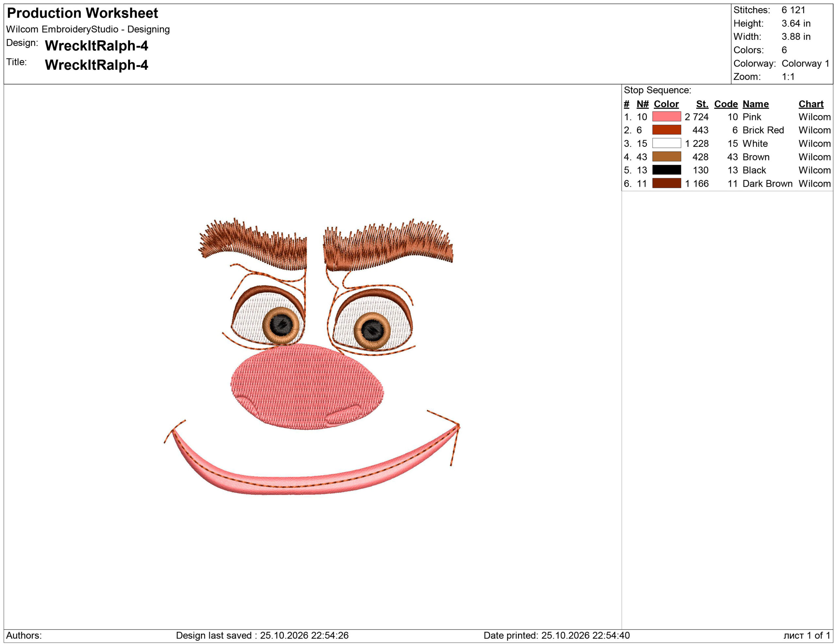Click the 'Color' column header

coord(666,104)
